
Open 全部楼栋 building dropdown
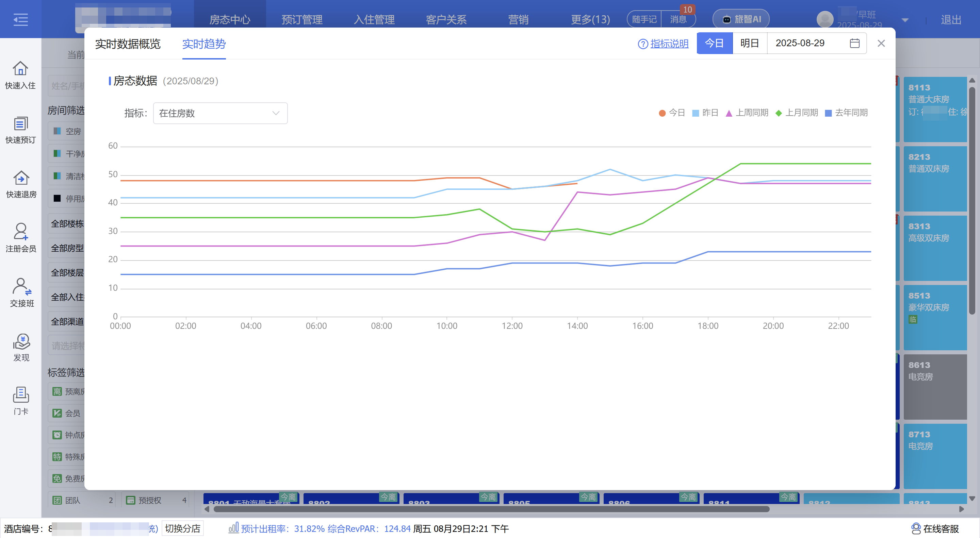[67, 223]
